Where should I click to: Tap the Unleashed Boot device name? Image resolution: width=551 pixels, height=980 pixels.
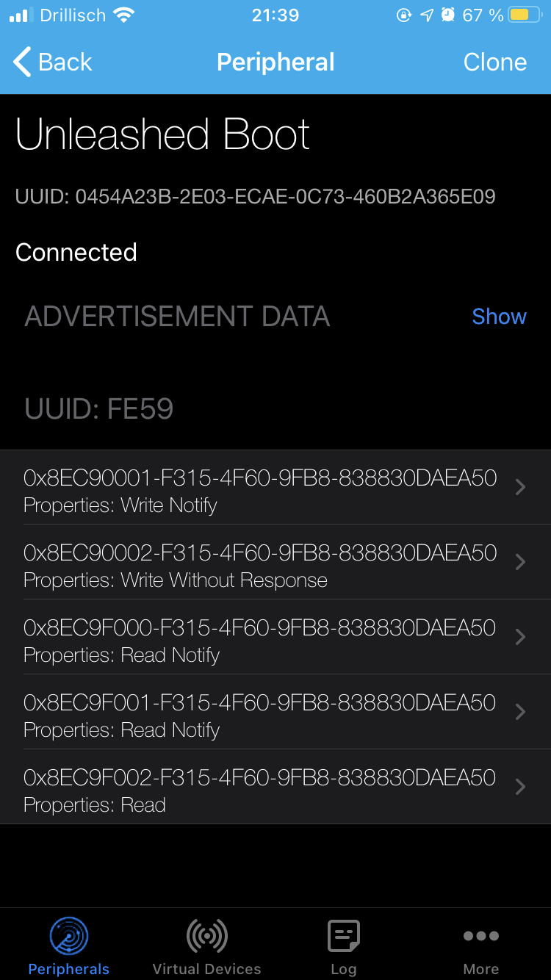point(162,135)
